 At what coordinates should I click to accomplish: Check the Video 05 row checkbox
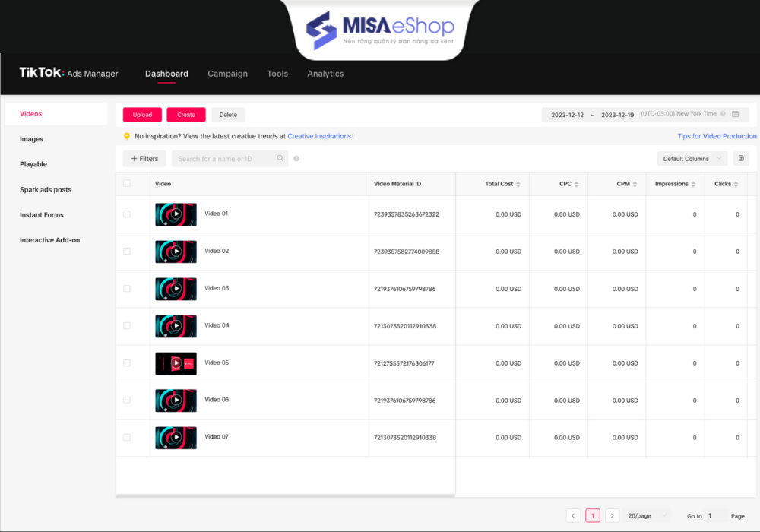[127, 363]
